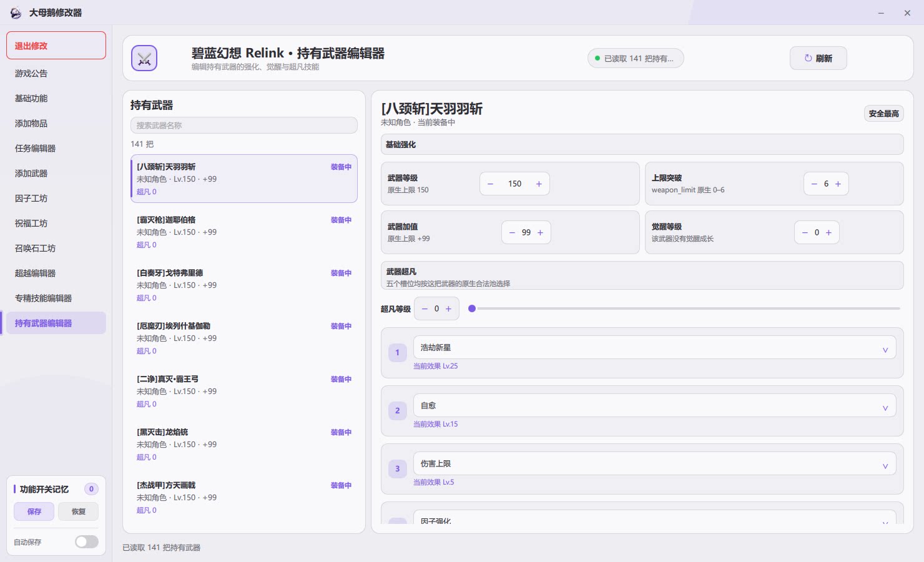Screen dimensions: 924x562
Task: Select weapon [厄魔刃]埃列什基伽勒 in the list
Action: (244, 338)
